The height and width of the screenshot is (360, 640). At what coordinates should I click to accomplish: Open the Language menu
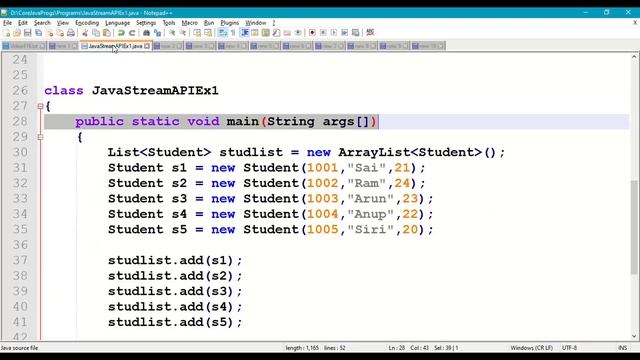click(x=117, y=23)
